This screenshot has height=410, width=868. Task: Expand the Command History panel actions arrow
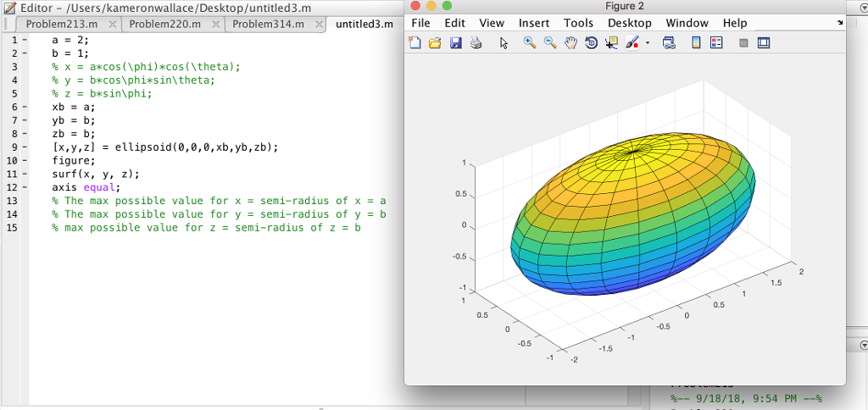[x=864, y=346]
